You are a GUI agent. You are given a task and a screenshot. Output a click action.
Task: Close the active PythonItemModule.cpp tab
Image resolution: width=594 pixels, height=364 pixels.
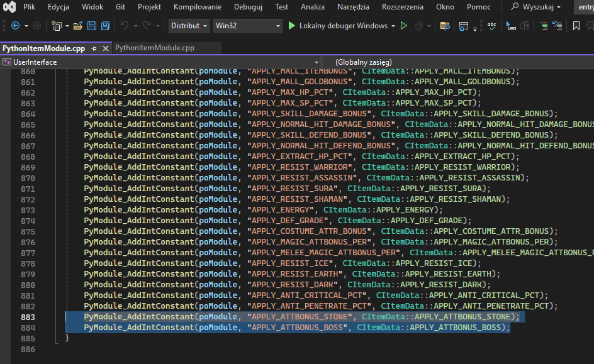pyautogui.click(x=104, y=48)
